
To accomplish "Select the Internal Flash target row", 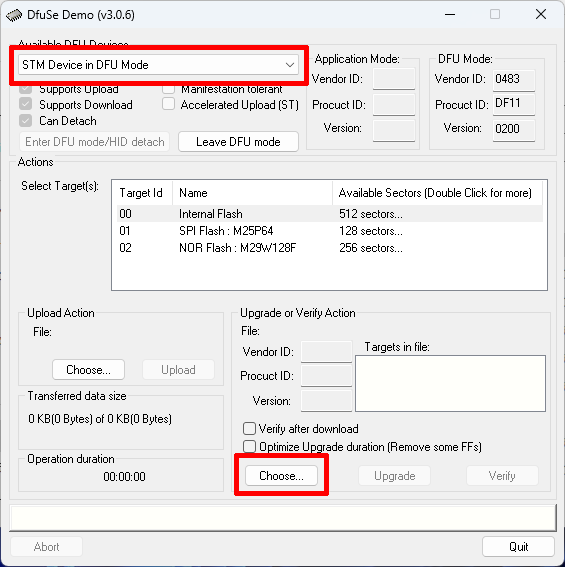I will [x=330, y=214].
